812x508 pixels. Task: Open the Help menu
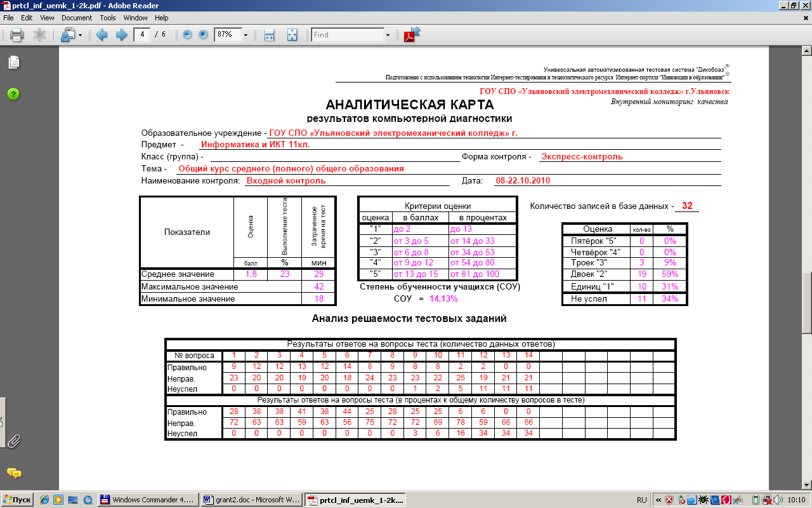(x=161, y=18)
